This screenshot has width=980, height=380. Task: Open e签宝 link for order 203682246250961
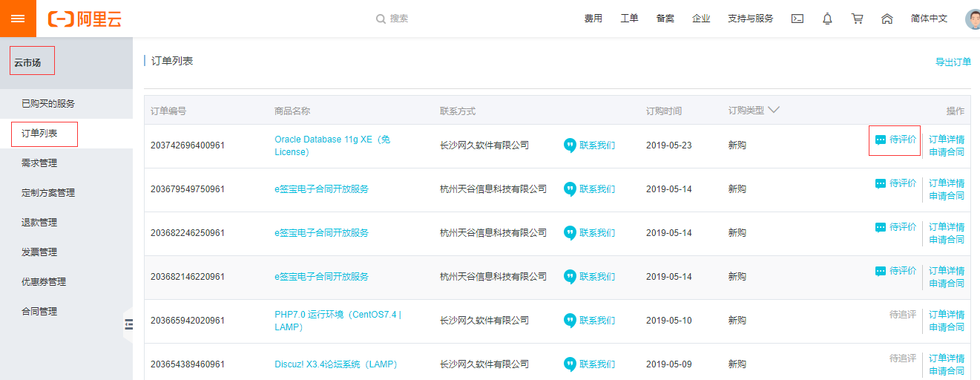click(321, 233)
